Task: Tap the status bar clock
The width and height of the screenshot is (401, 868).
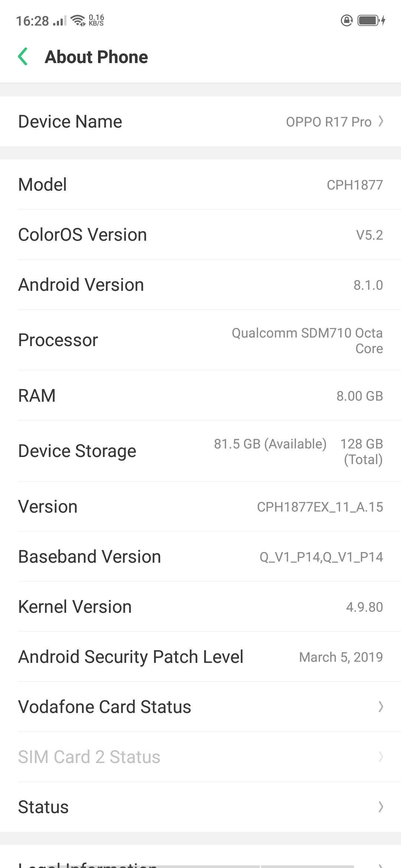Action: [32, 21]
